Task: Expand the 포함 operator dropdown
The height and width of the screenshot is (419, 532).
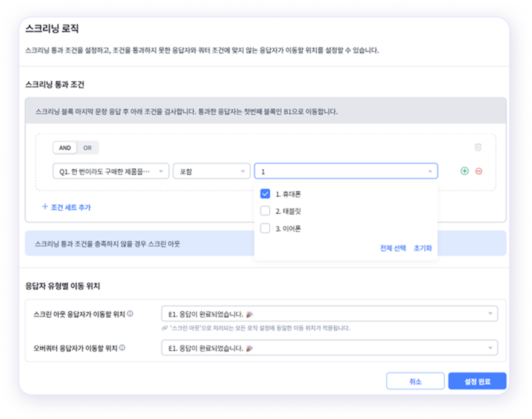Action: point(212,171)
